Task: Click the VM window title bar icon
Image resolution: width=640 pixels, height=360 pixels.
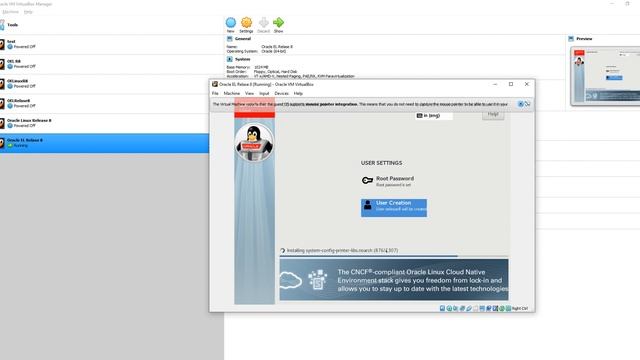Action: [215, 84]
